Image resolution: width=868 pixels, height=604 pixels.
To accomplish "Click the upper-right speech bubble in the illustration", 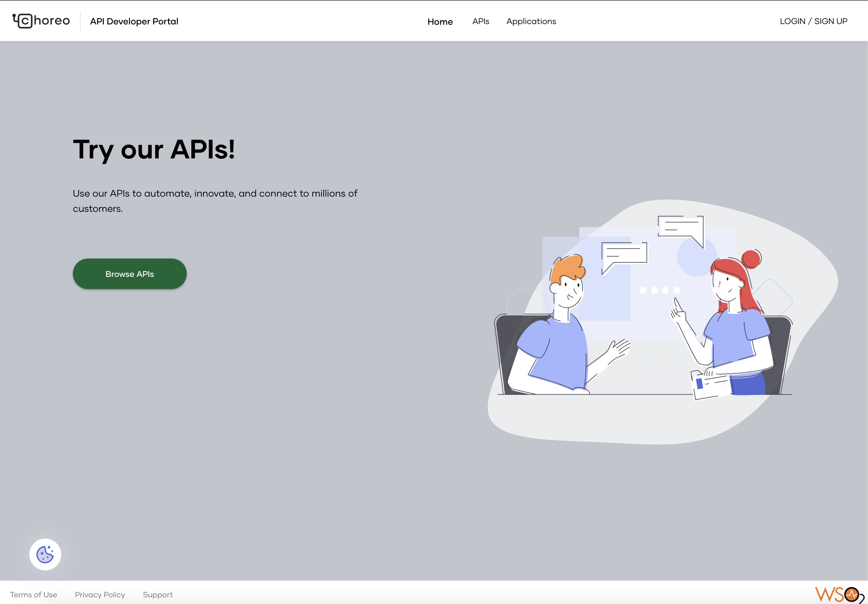I will [x=681, y=227].
